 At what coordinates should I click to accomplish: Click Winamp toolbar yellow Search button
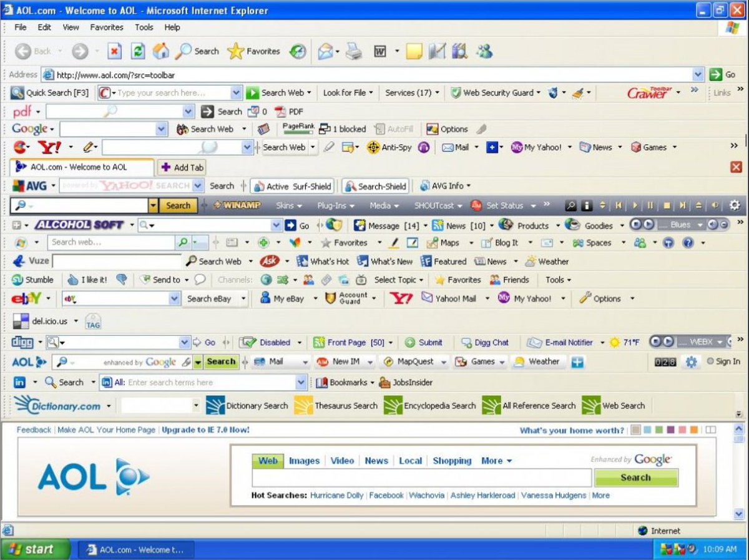[x=178, y=205]
